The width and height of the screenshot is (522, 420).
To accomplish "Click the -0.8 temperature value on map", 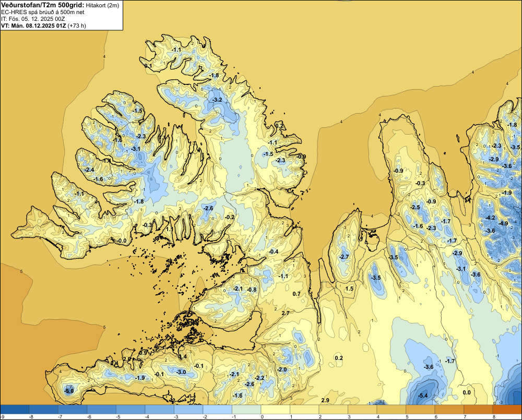I will [252, 290].
